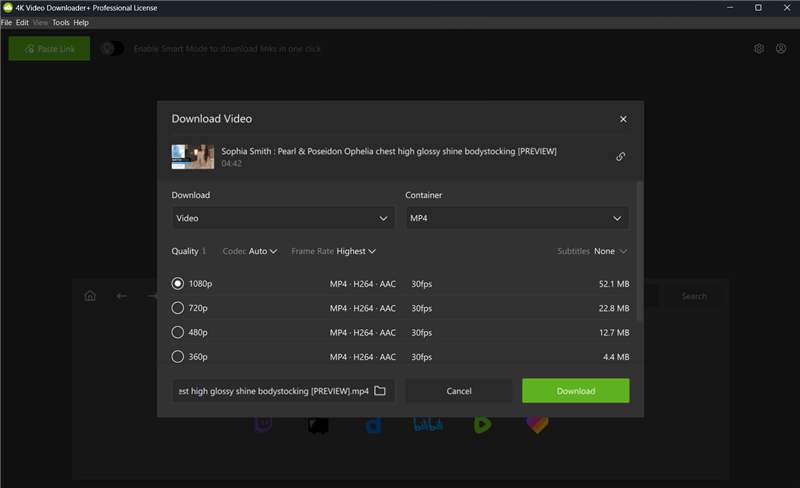Screen dimensions: 800x488
Task: Click the home icon in background browser
Action: pyautogui.click(x=90, y=296)
